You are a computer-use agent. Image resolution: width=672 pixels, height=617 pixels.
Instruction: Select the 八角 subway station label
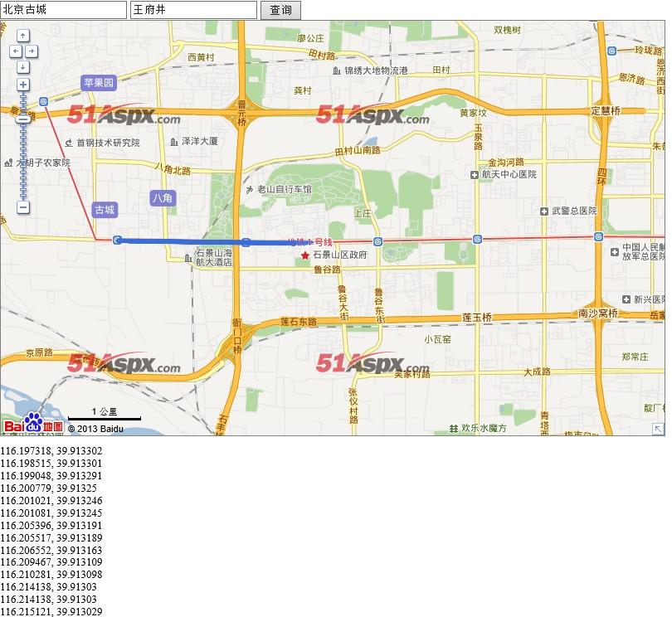pos(163,198)
